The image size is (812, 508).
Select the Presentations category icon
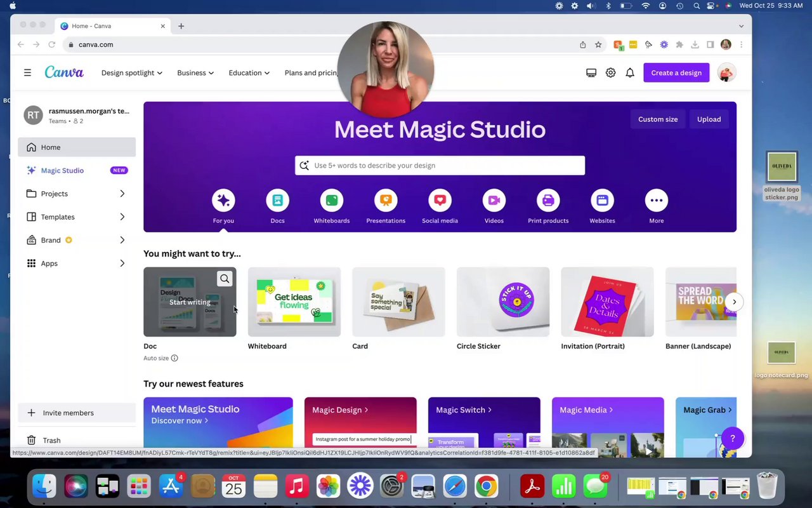coord(386,200)
